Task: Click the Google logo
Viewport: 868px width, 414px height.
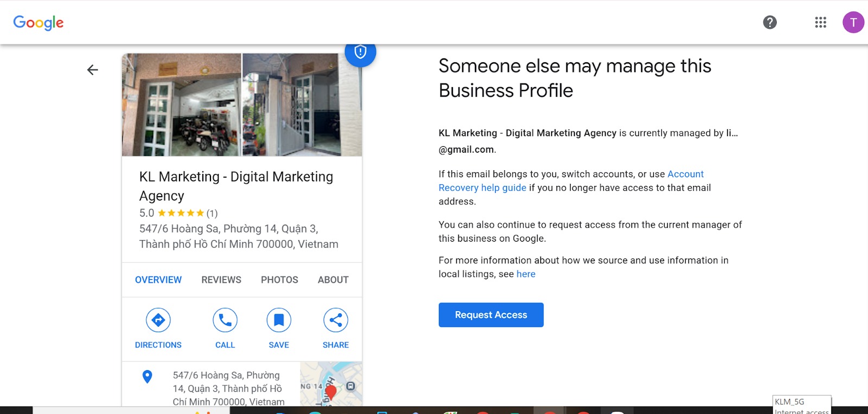Action: click(39, 22)
